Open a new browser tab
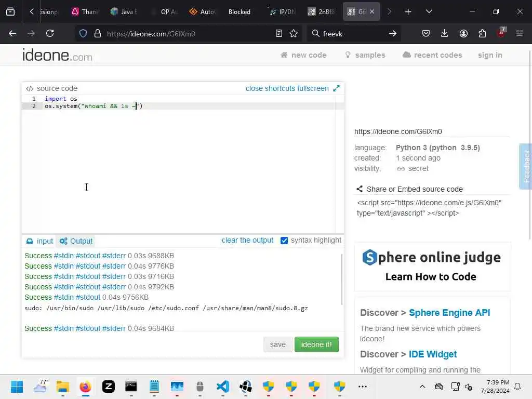 pyautogui.click(x=408, y=12)
